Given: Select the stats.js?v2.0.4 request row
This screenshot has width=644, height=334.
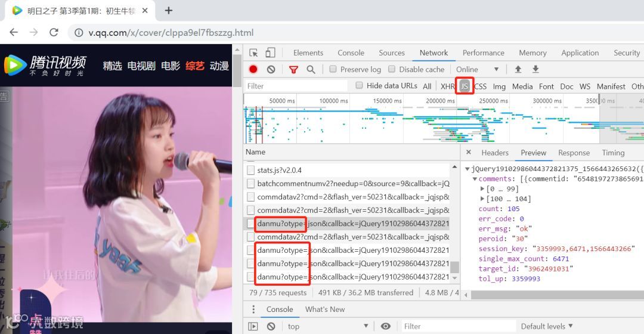Looking at the screenshot, I should [348, 170].
